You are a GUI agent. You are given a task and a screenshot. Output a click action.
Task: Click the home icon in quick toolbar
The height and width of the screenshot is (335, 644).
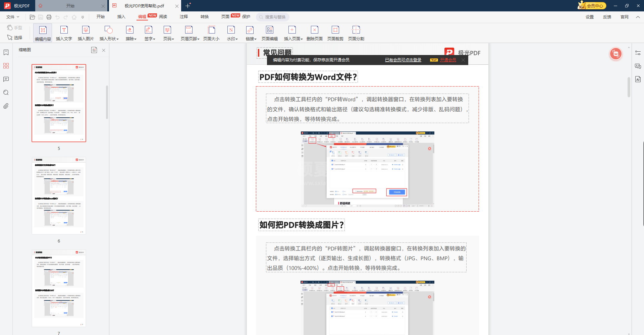tap(74, 17)
